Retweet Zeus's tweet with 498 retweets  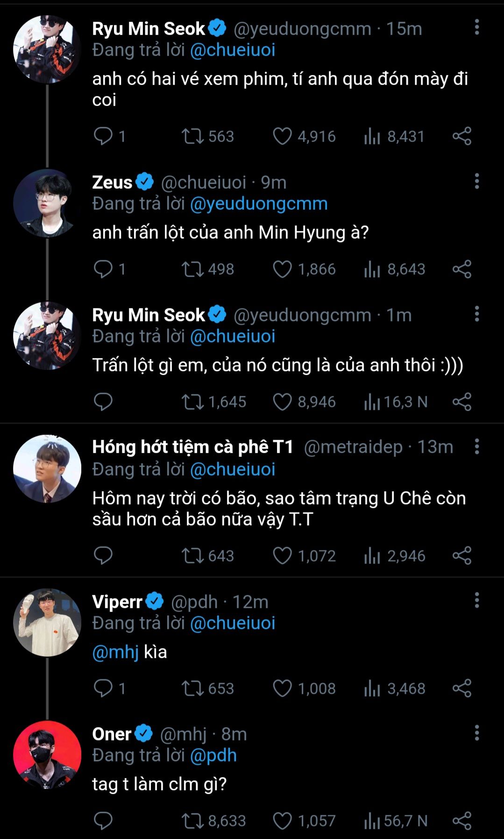(192, 269)
